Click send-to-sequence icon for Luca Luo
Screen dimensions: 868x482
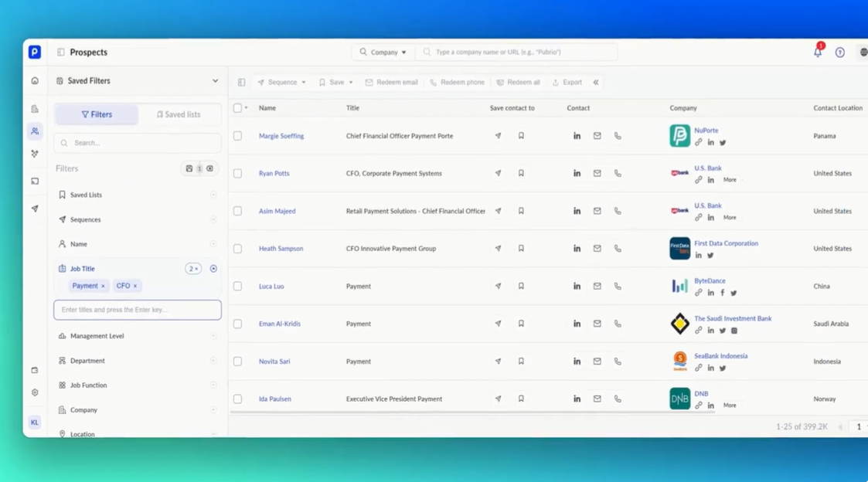(x=498, y=286)
